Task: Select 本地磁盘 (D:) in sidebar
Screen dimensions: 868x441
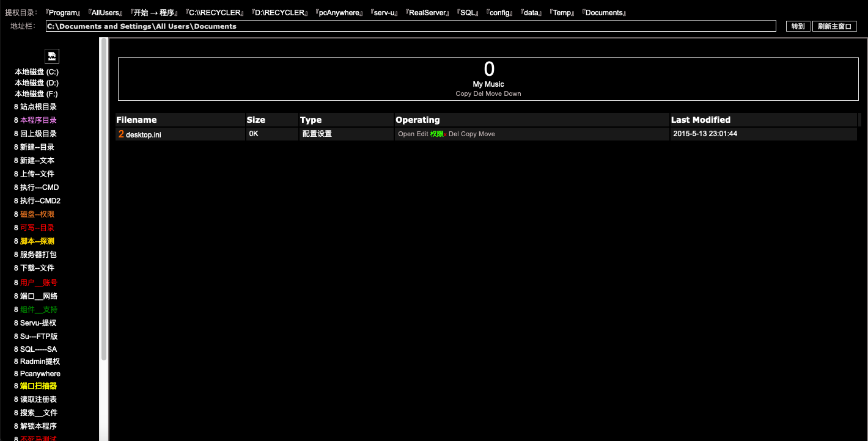Action: pos(37,83)
